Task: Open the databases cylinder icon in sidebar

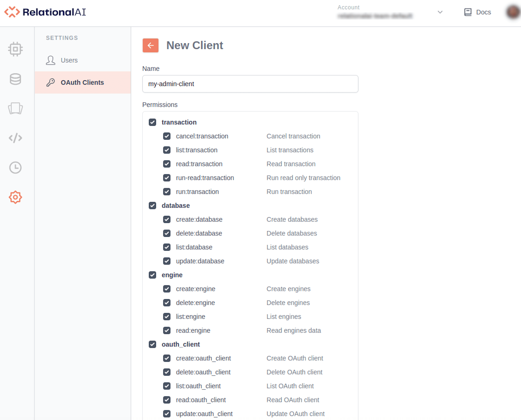Action: point(15,79)
